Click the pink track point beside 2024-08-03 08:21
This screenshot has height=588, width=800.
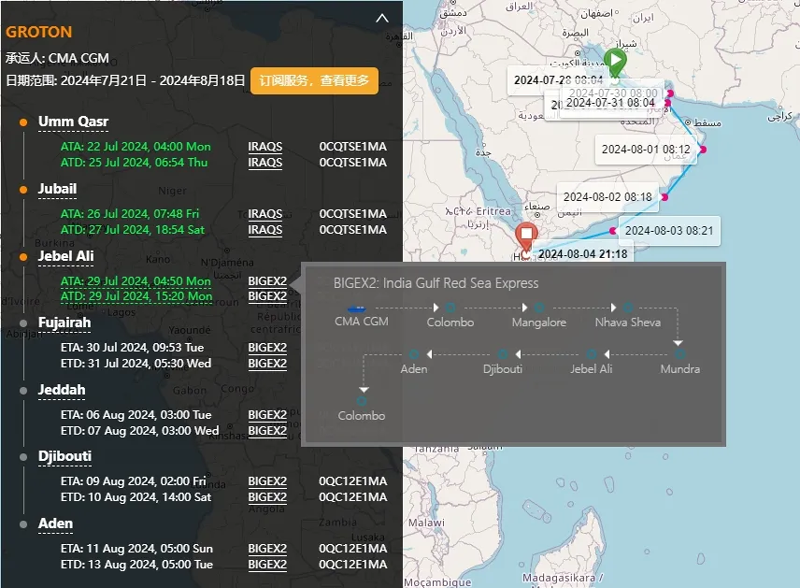pyautogui.click(x=613, y=231)
